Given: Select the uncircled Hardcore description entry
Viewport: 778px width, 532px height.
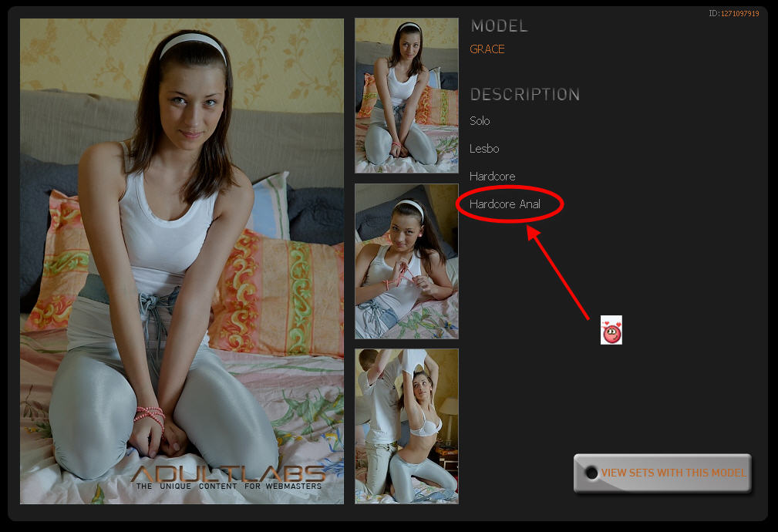Looking at the screenshot, I should [492, 177].
